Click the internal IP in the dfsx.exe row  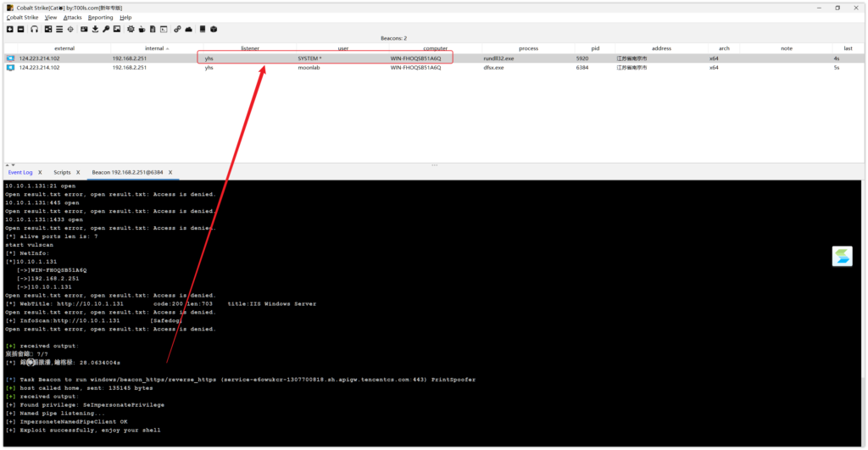pos(129,68)
